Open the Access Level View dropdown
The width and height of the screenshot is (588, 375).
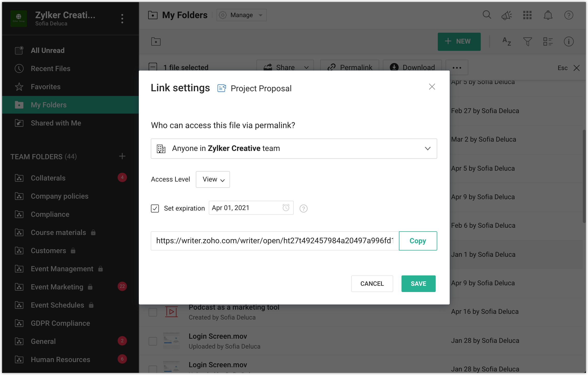[x=213, y=179]
